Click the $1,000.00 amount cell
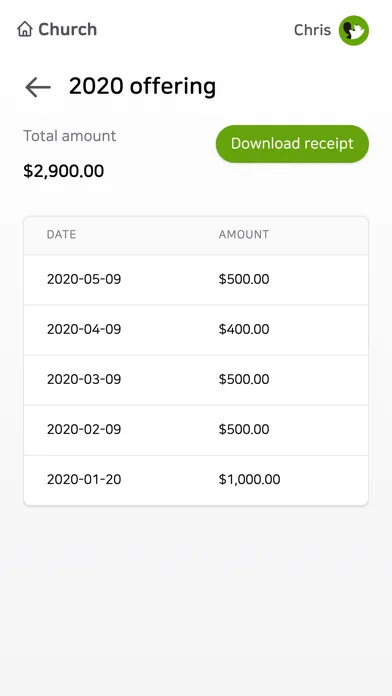This screenshot has height=696, width=392. tap(249, 480)
